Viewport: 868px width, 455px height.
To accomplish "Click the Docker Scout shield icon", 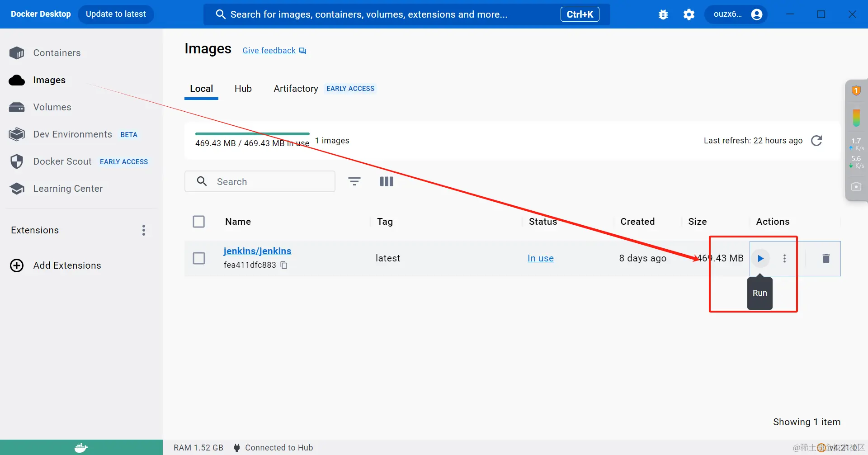I will click(17, 161).
